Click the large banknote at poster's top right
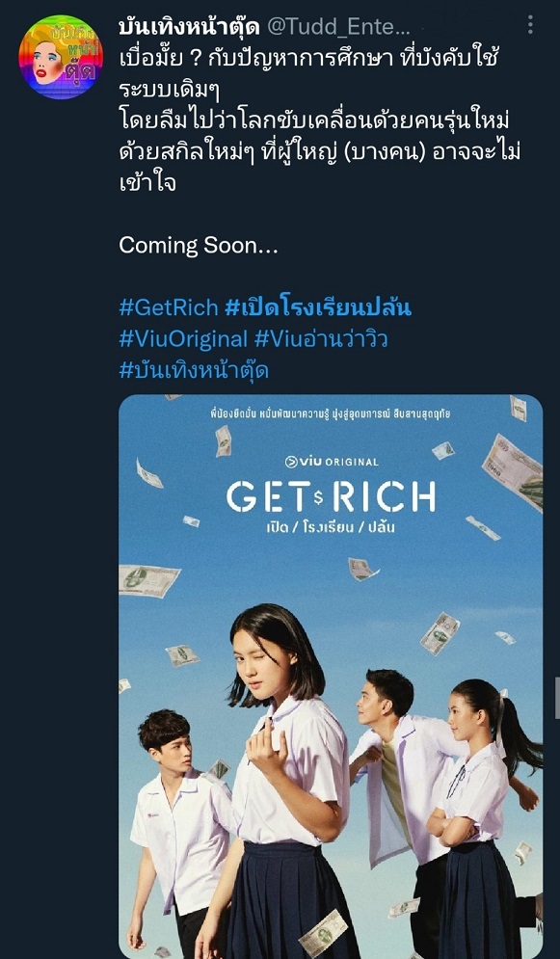Screen dimensions: 560x959 (513, 471)
